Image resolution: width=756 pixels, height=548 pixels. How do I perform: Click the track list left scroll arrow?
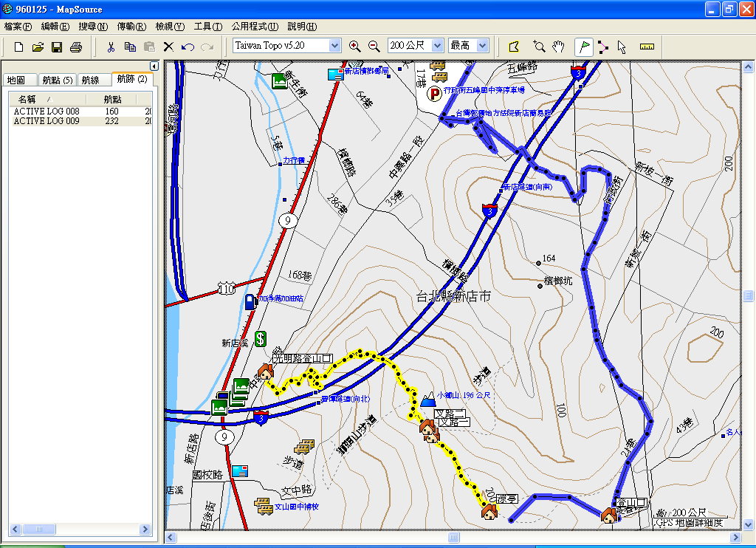pyautogui.click(x=16, y=530)
